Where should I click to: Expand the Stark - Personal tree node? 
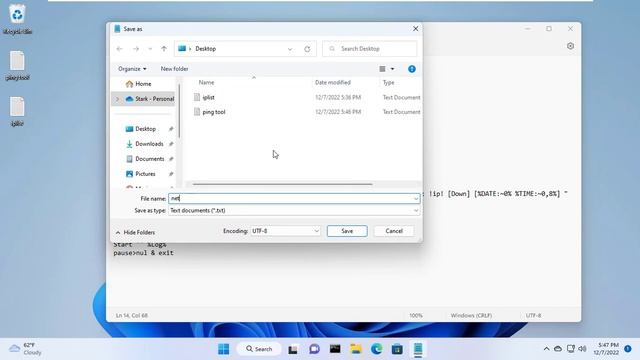tap(118, 99)
